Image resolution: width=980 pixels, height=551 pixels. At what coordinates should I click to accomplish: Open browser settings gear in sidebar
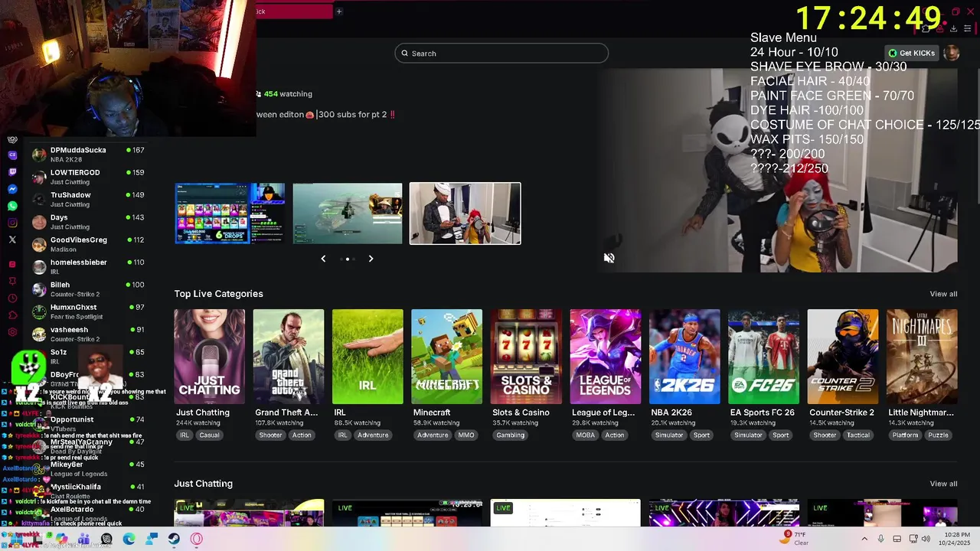12,332
